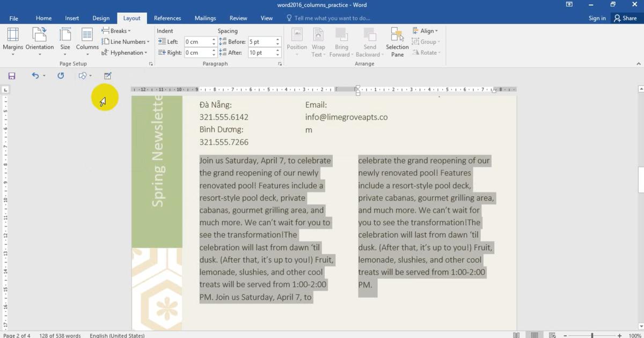Open the Group dropdown
The width and height of the screenshot is (644, 338).
[x=426, y=42]
